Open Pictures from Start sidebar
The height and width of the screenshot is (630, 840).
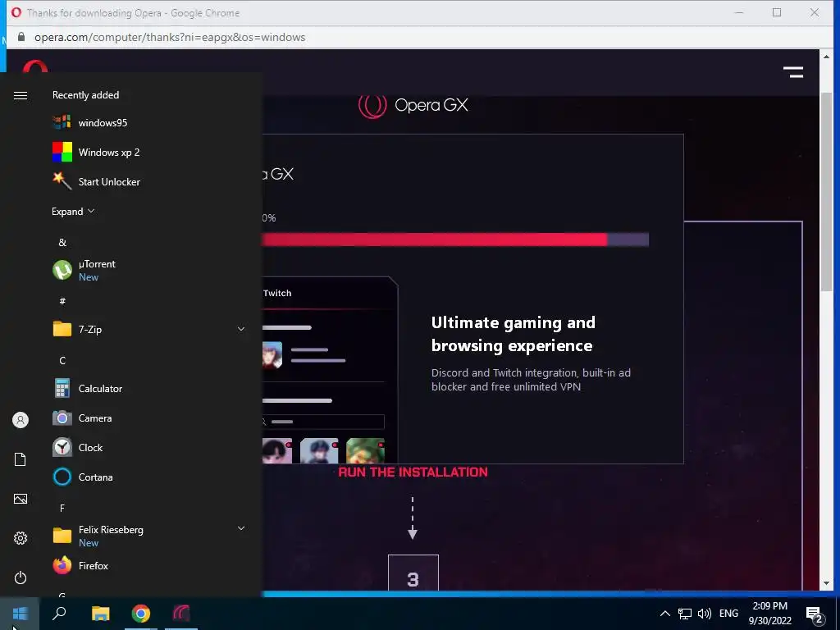(21, 499)
